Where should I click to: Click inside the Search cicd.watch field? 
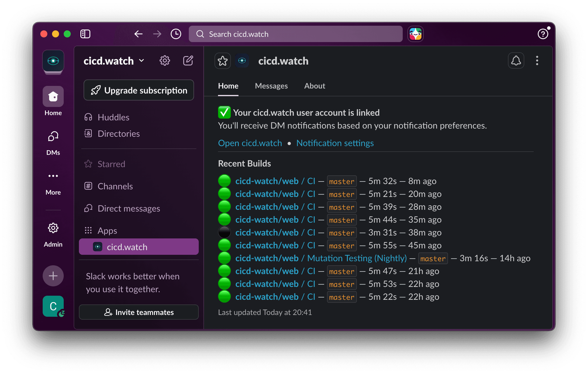pyautogui.click(x=295, y=34)
